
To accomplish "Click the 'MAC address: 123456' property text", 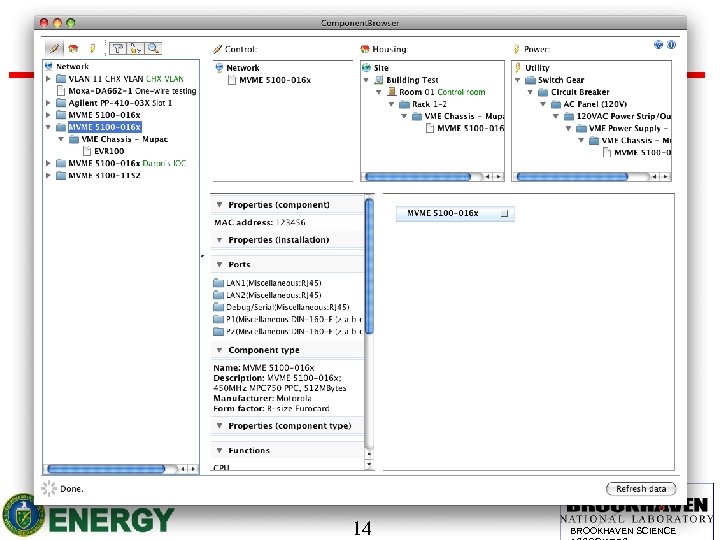I will click(259, 222).
